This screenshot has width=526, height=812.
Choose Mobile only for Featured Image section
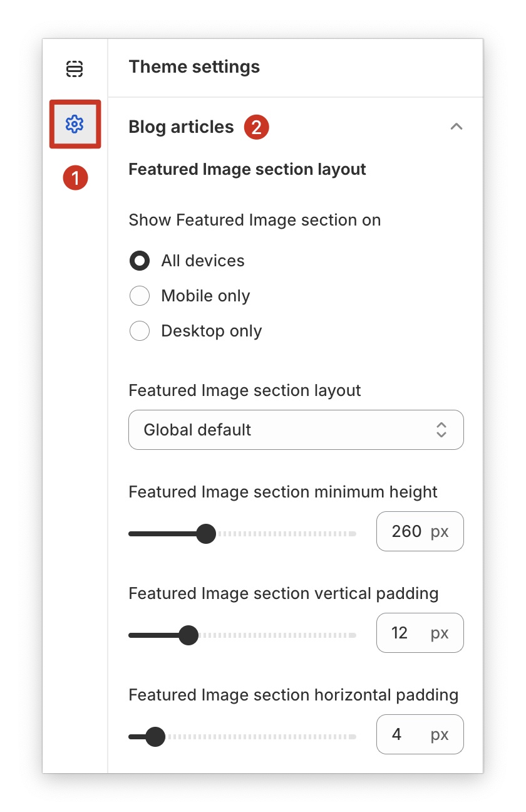139,296
